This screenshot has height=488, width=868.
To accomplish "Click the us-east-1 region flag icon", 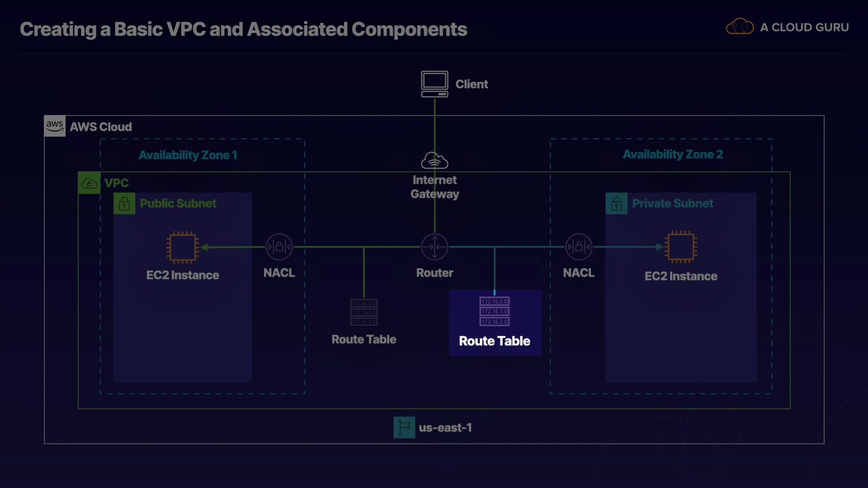I will pos(404,427).
